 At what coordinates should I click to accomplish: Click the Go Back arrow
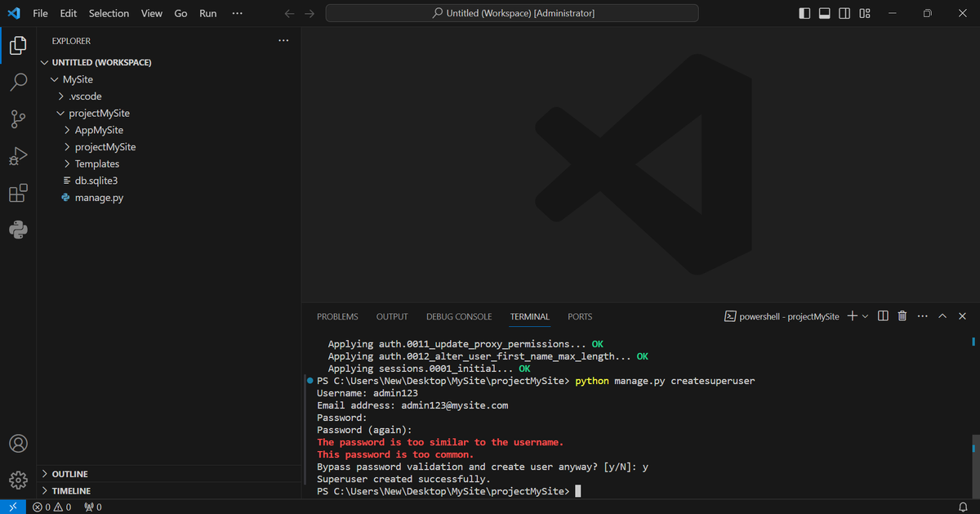coord(288,13)
